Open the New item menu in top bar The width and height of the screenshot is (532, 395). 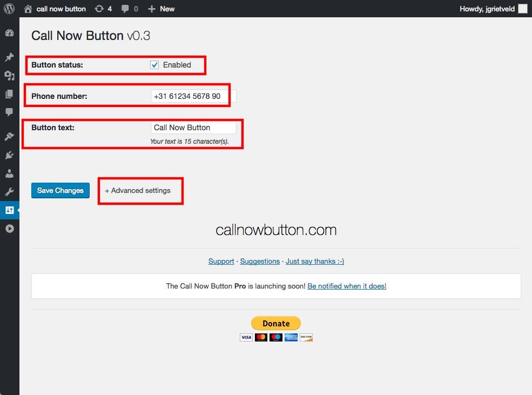160,9
